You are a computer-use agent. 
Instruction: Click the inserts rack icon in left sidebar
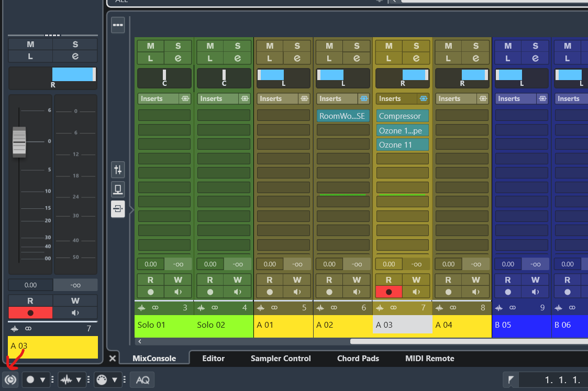click(x=118, y=209)
